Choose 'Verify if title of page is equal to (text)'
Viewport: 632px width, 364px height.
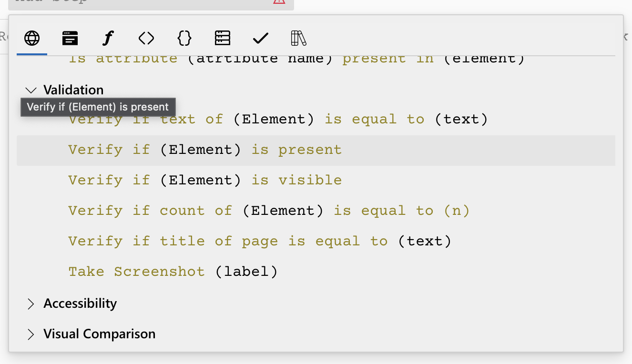[260, 241]
